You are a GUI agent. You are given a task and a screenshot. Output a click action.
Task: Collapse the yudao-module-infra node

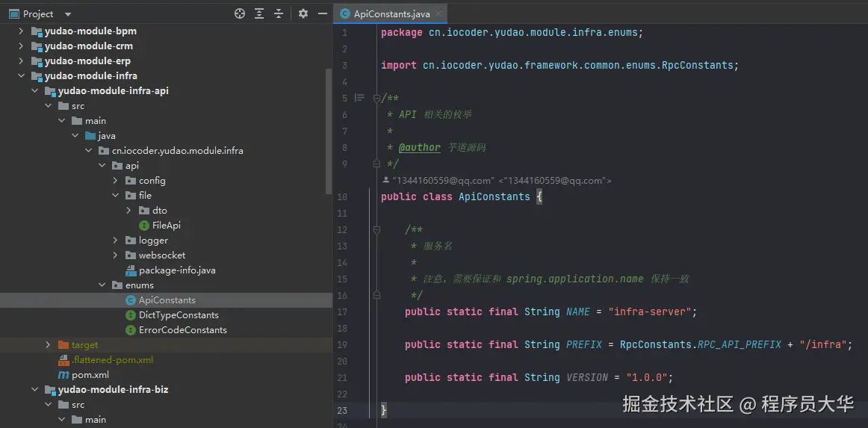(21, 76)
